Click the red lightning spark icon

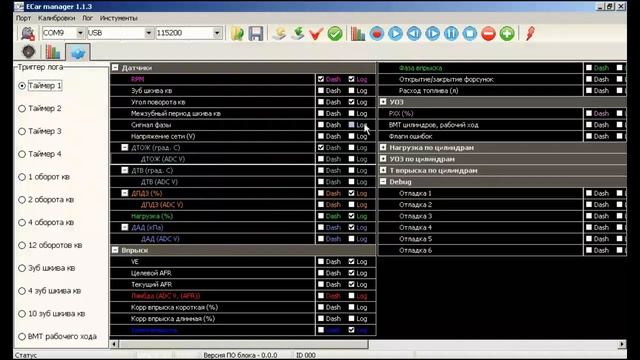tap(530, 33)
